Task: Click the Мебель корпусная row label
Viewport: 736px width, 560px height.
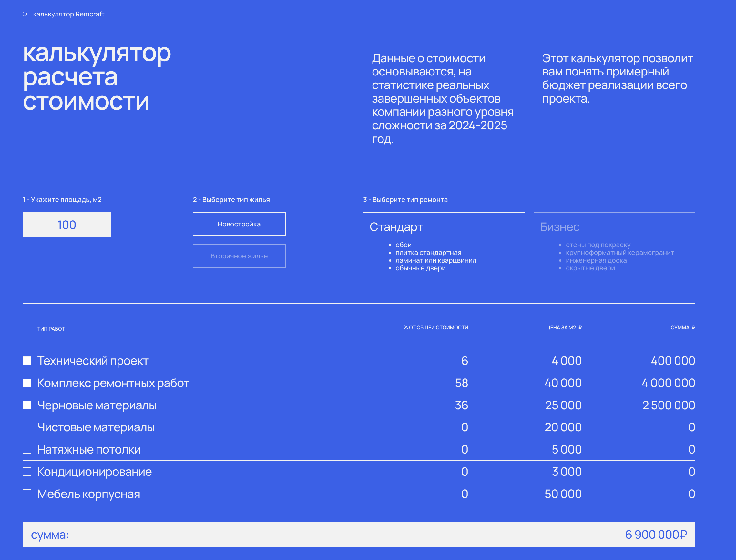Action: (x=88, y=494)
